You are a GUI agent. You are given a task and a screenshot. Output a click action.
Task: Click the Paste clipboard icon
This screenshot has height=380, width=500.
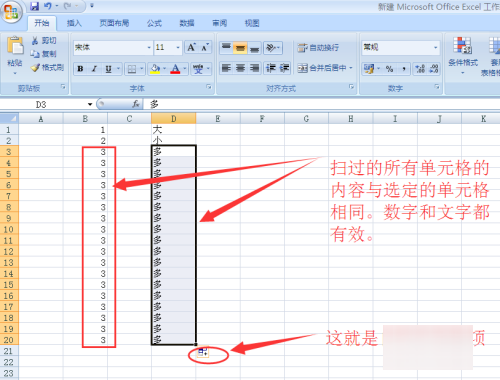point(15,46)
